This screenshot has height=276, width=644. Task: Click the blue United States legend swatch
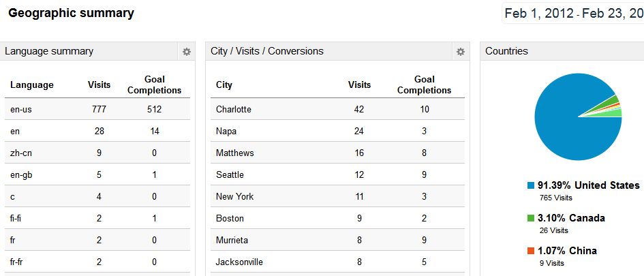coord(531,185)
